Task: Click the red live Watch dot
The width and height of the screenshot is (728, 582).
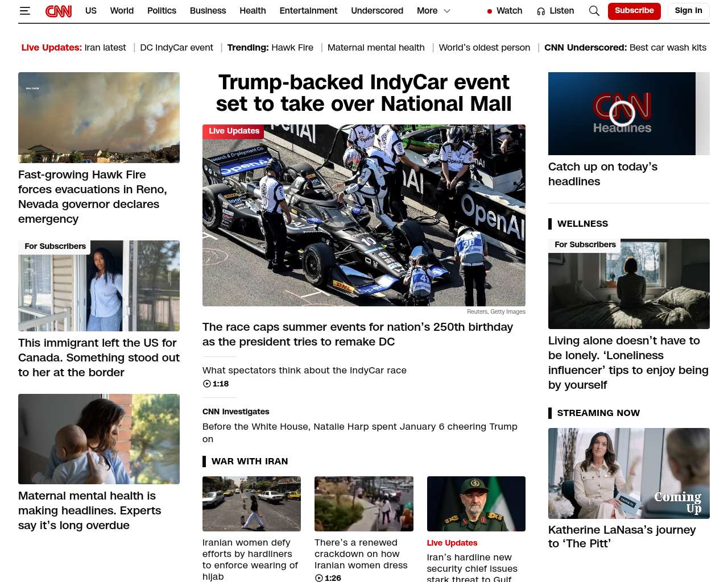Action: (489, 11)
